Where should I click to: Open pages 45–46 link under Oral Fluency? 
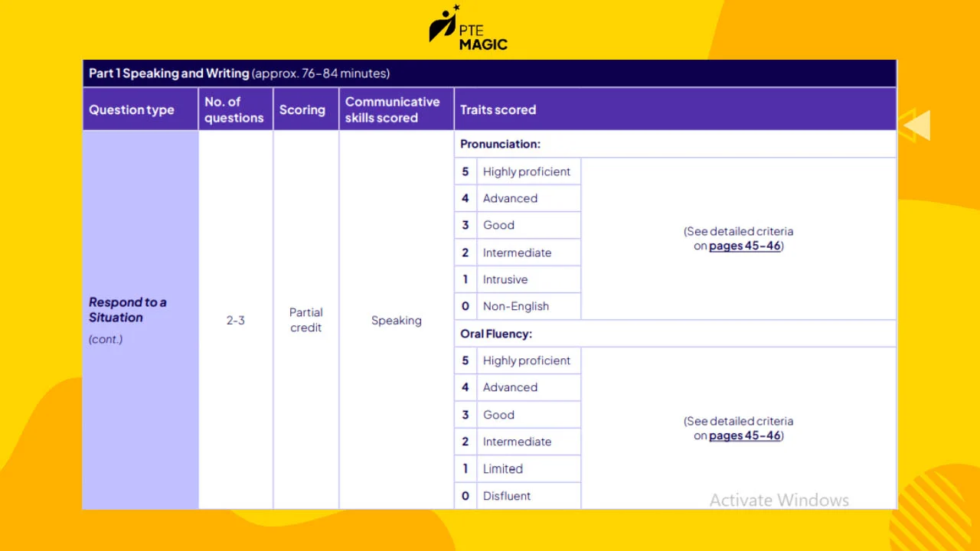click(745, 435)
